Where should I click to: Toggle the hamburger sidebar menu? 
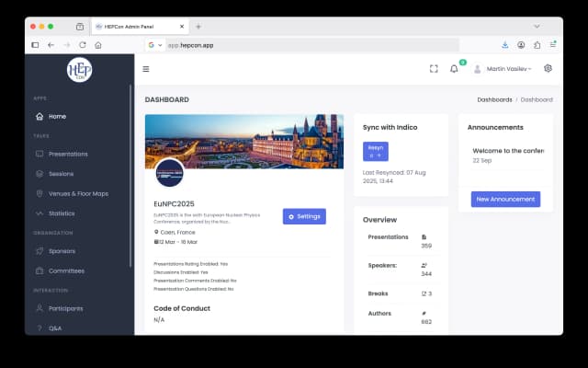tap(145, 69)
